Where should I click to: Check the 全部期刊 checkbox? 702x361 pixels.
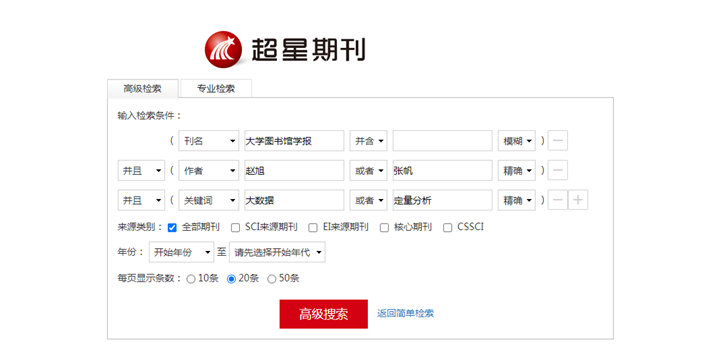pyautogui.click(x=172, y=228)
